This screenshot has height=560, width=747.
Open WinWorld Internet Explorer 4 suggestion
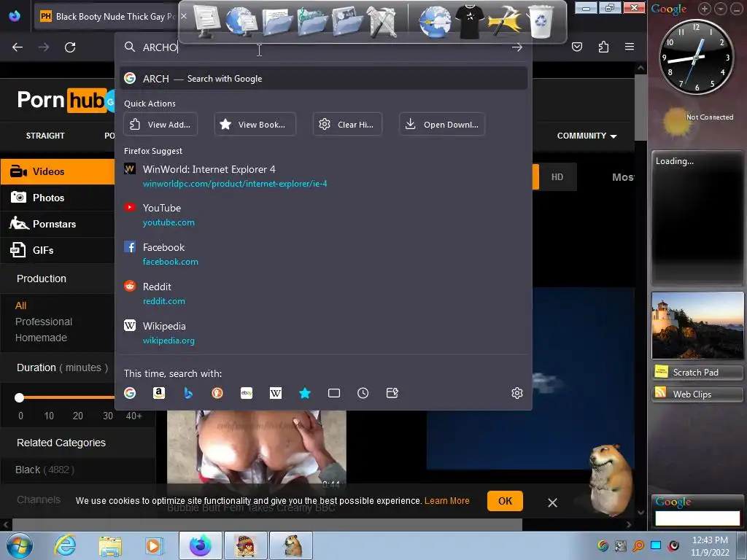[x=323, y=176]
